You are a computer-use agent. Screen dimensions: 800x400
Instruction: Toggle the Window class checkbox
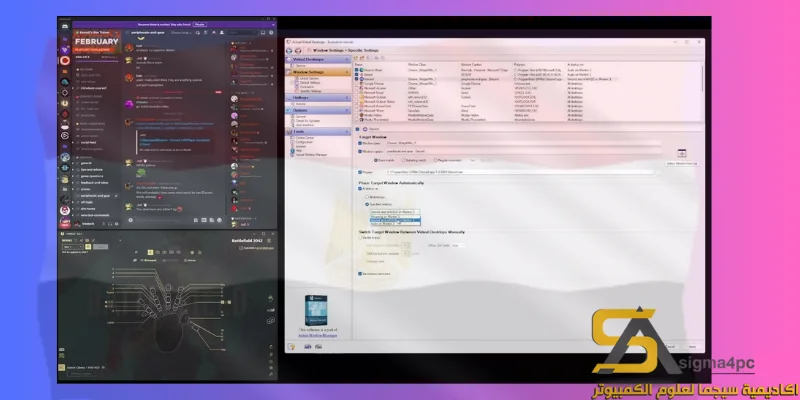point(360,143)
